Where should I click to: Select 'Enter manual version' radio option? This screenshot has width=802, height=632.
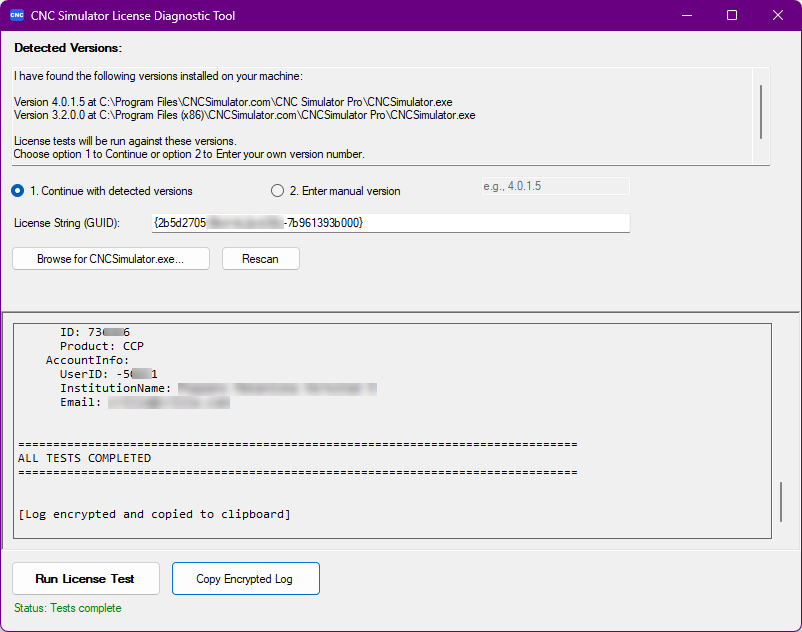click(336, 191)
